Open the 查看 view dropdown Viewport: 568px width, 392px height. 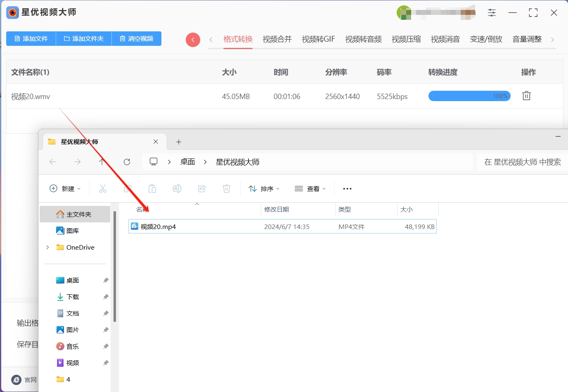(310, 189)
